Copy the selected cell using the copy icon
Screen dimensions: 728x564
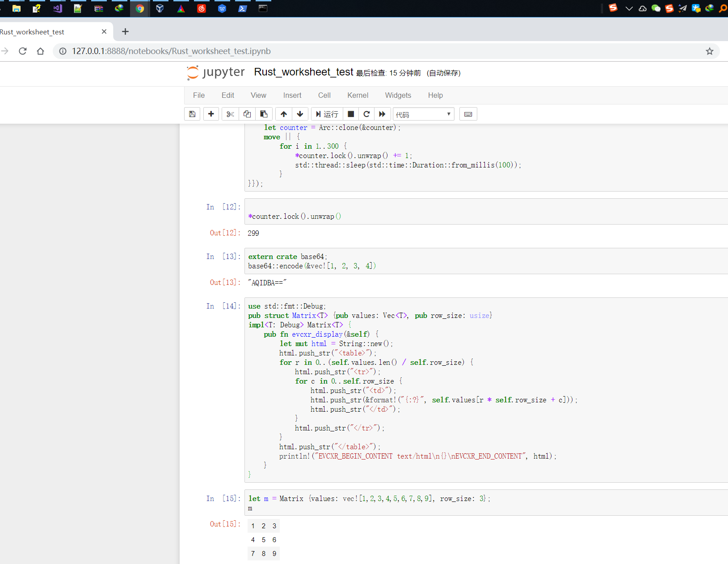(247, 114)
